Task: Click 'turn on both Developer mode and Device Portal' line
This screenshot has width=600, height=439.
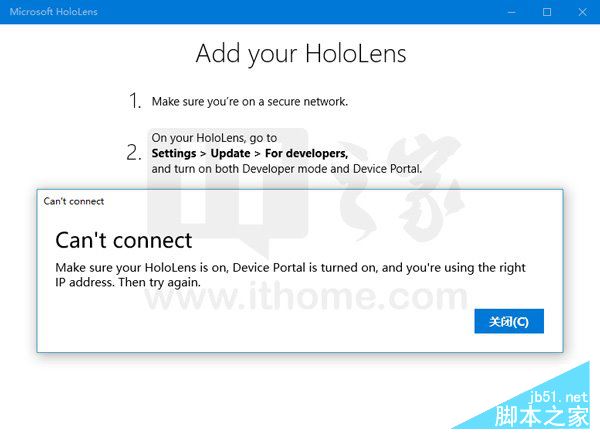Action: [287, 169]
